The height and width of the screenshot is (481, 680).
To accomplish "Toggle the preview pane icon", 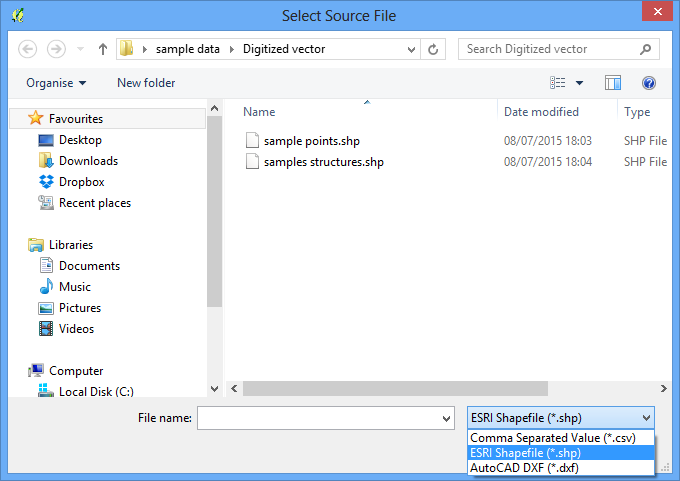I will 613,82.
